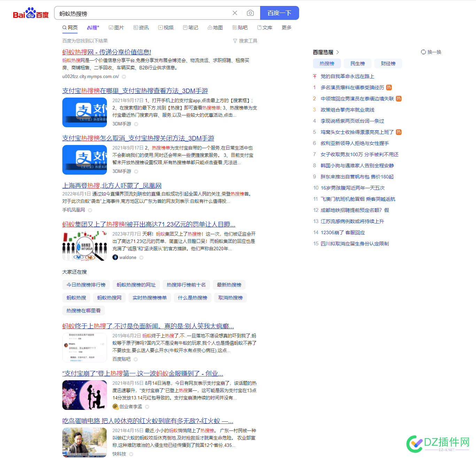Select related search 蚂蚁热搜
Screen dimensions: 476x458
pos(76,298)
